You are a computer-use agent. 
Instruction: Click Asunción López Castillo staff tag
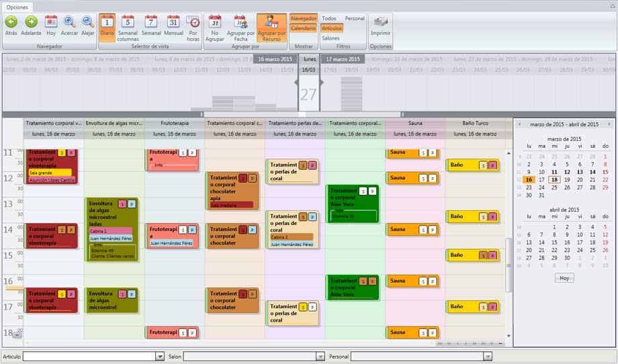tap(52, 180)
